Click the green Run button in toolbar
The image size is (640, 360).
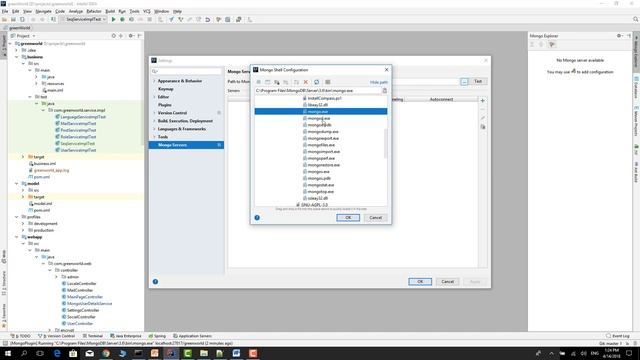pyautogui.click(x=113, y=19)
